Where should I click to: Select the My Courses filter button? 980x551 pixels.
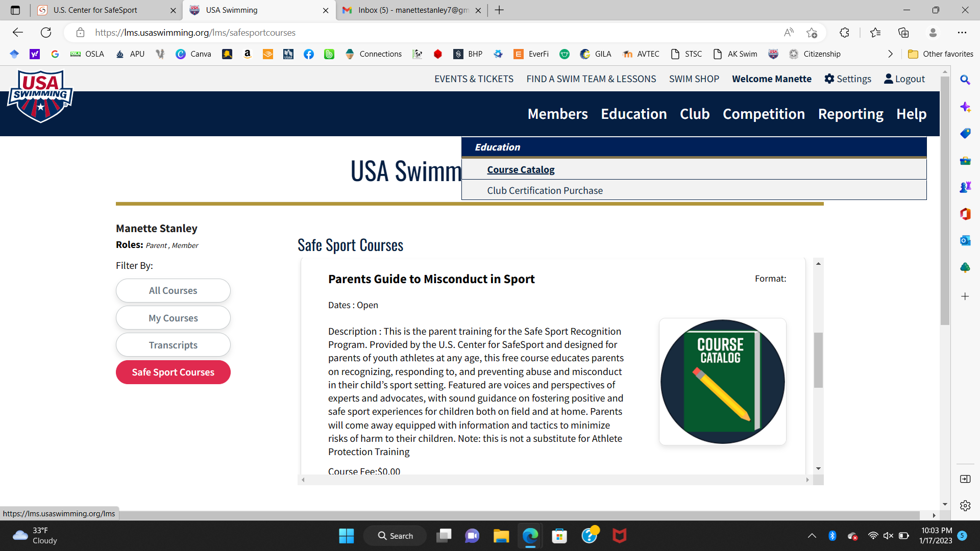pos(173,318)
